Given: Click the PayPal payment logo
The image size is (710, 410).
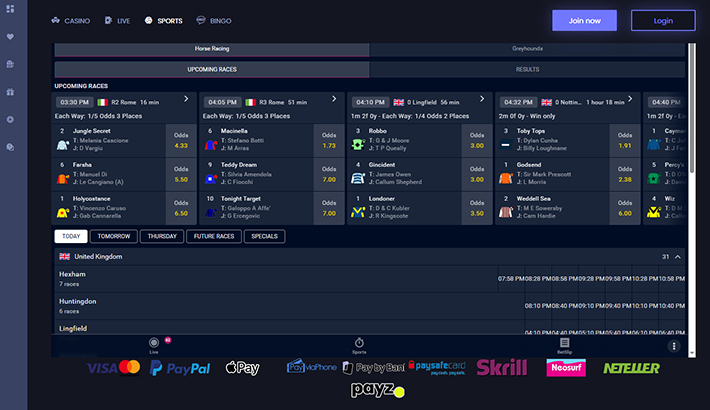Looking at the screenshot, I should click(x=180, y=368).
